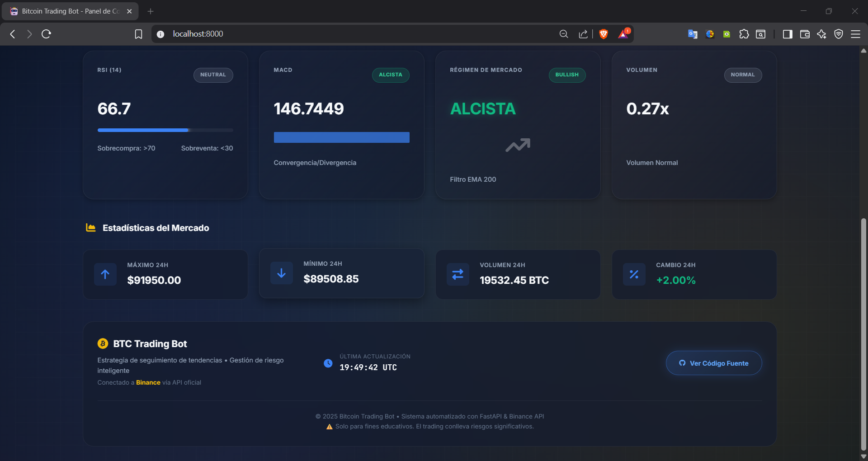Open the site information icon
This screenshot has height=461, width=868.
[x=160, y=34]
